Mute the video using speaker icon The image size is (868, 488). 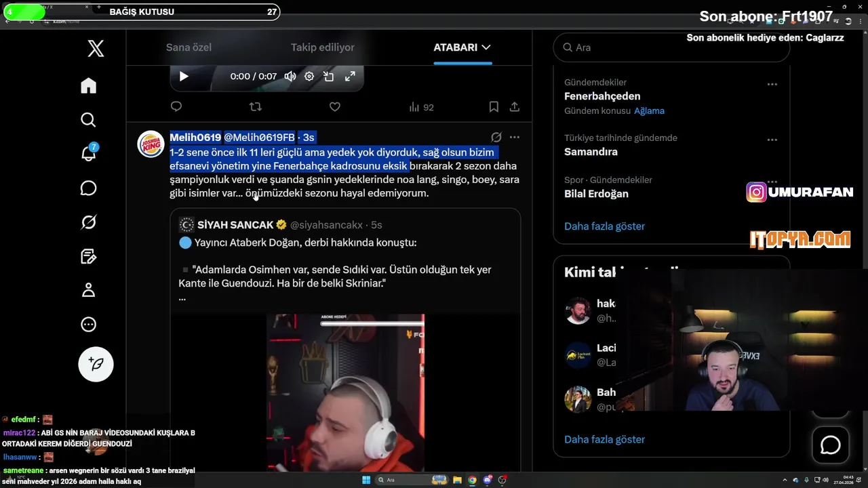290,77
